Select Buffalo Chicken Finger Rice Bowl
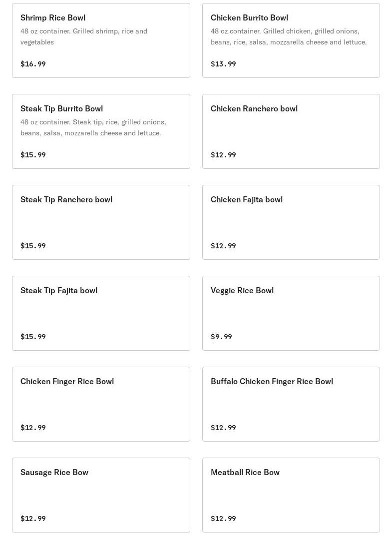The width and height of the screenshot is (392, 544). 272,382
